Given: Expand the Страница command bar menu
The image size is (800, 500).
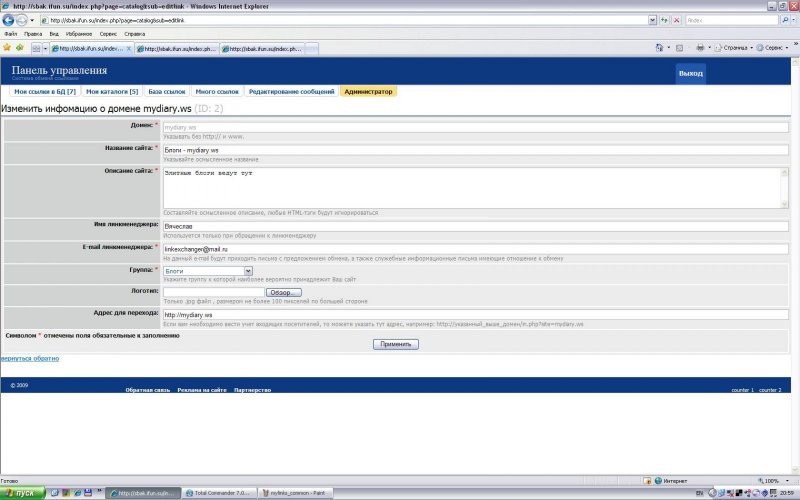Looking at the screenshot, I should (737, 47).
